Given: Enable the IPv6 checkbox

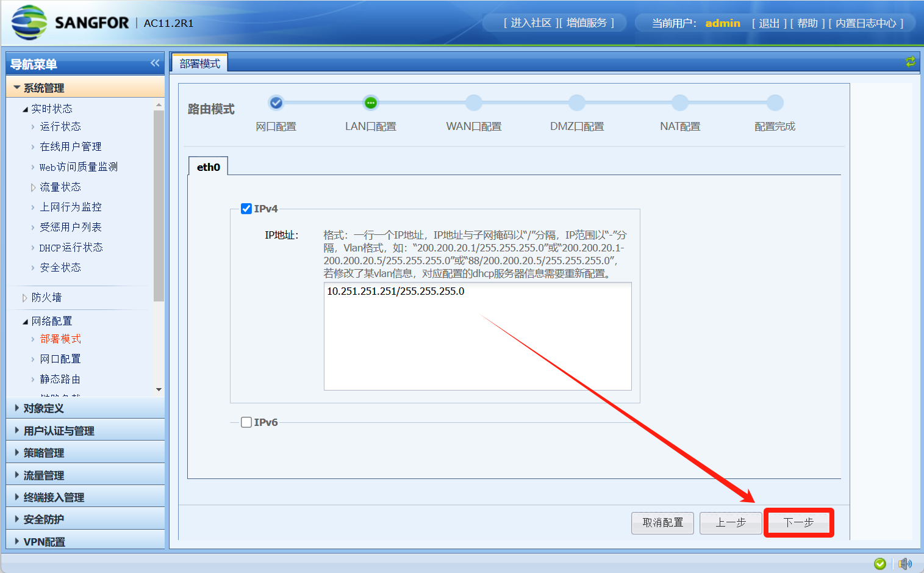Looking at the screenshot, I should [246, 422].
